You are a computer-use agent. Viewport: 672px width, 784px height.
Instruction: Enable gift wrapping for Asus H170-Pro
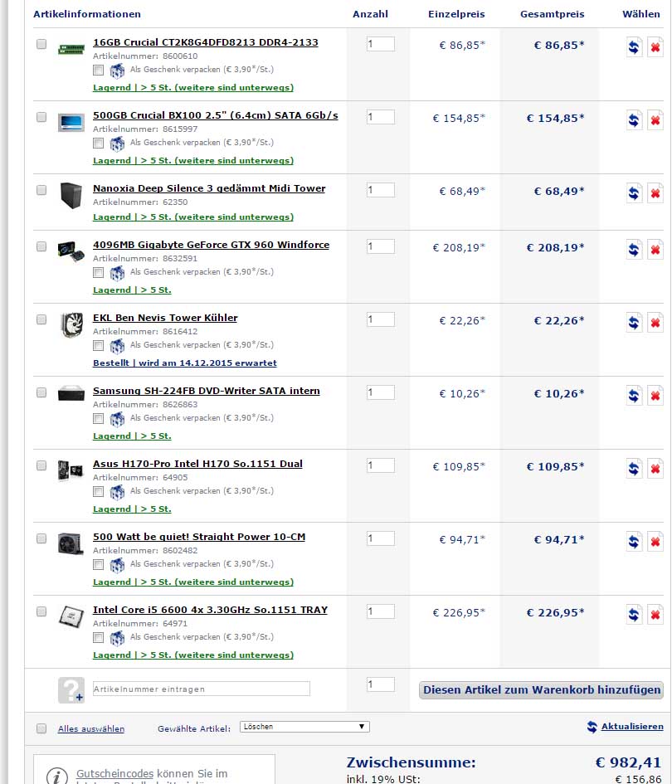99,491
